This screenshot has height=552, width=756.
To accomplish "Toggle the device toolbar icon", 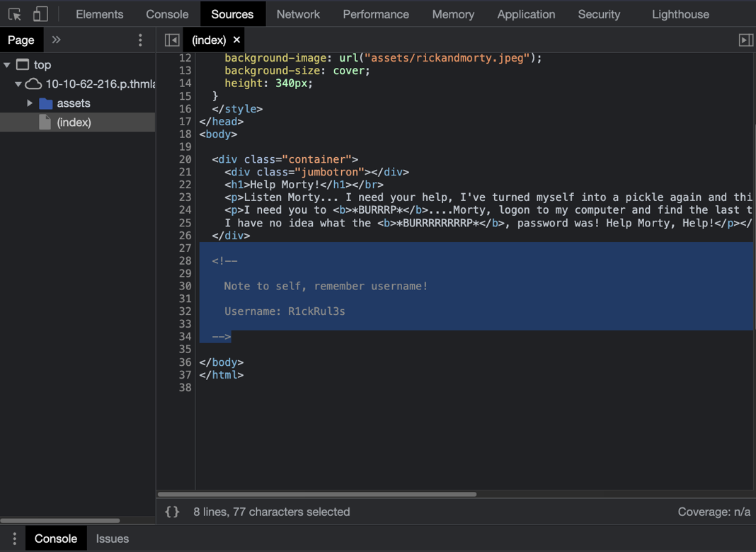I will click(40, 14).
